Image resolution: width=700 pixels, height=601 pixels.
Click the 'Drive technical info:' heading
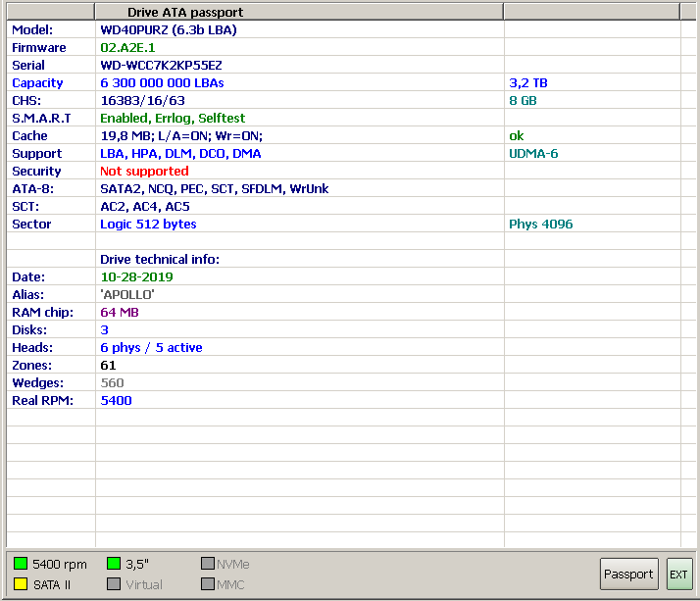pos(160,260)
